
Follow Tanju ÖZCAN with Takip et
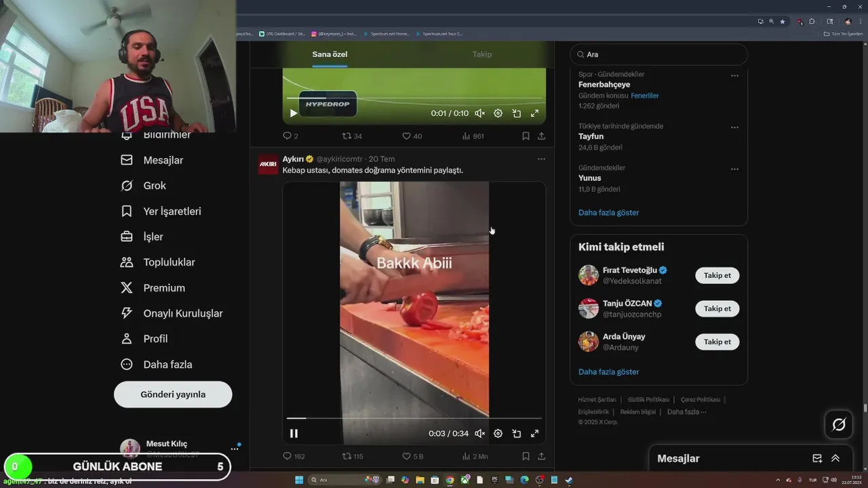717,309
